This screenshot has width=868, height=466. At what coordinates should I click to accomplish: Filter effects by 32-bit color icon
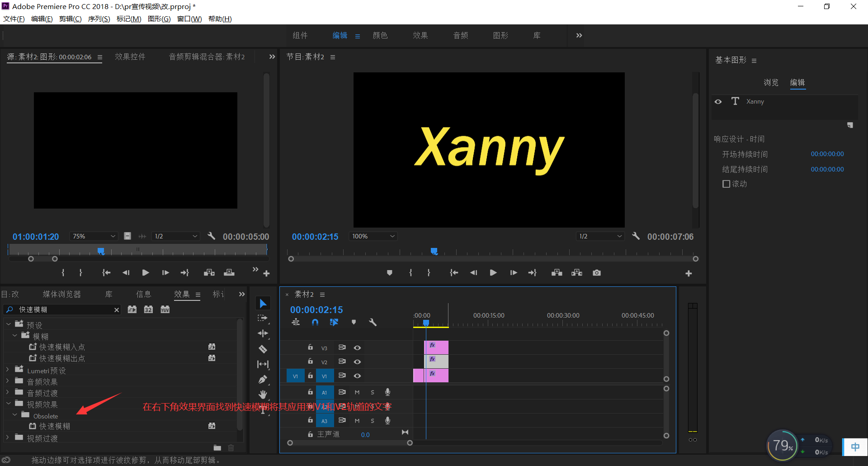click(x=148, y=309)
